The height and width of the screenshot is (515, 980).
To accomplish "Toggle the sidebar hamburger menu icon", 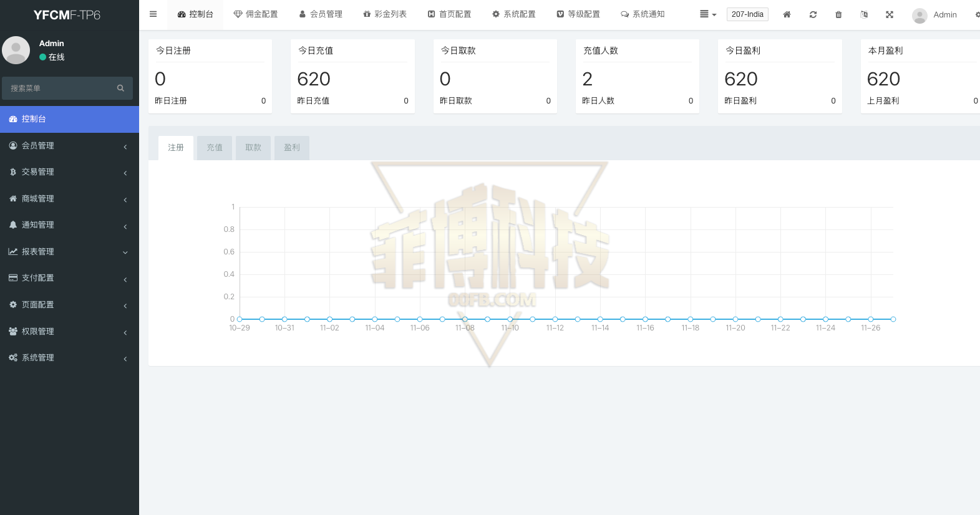I will (x=153, y=14).
